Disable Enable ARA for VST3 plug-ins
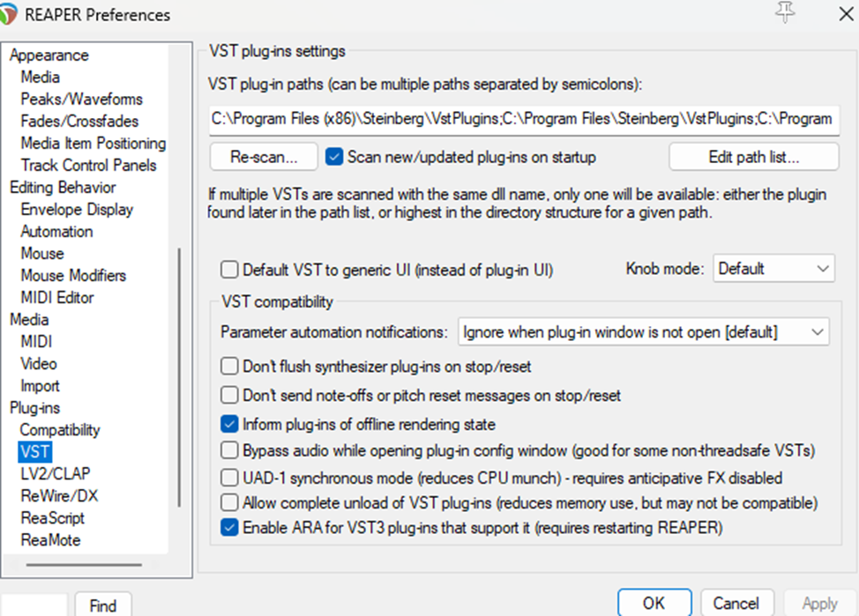859x616 pixels. point(229,527)
